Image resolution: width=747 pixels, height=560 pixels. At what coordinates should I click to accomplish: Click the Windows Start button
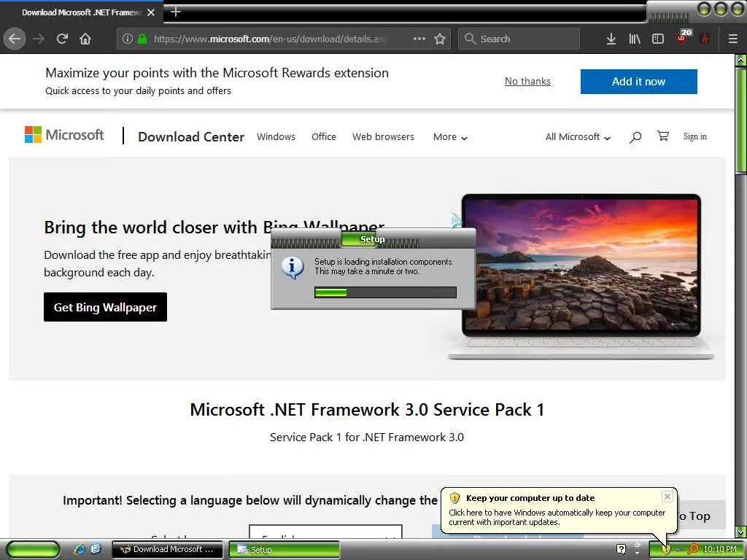tap(34, 550)
